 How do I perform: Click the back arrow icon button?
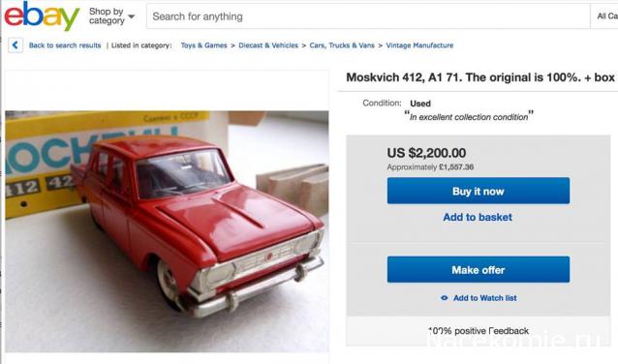15,45
